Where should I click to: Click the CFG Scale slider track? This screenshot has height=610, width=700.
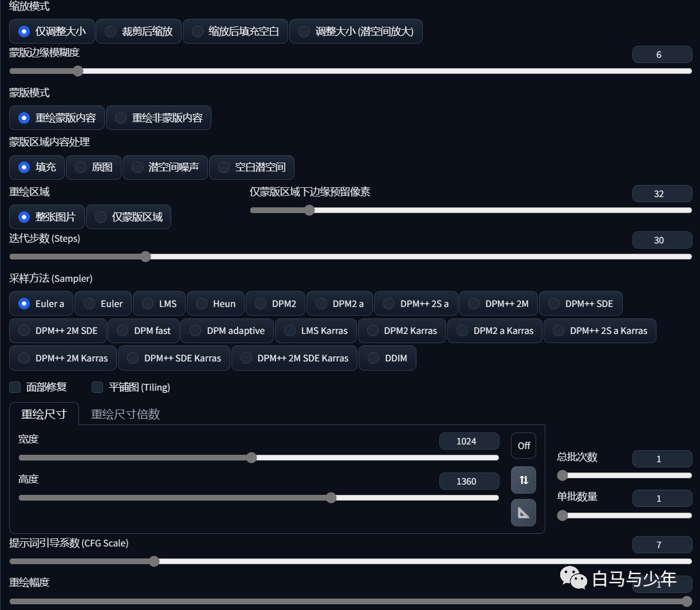pyautogui.click(x=351, y=561)
